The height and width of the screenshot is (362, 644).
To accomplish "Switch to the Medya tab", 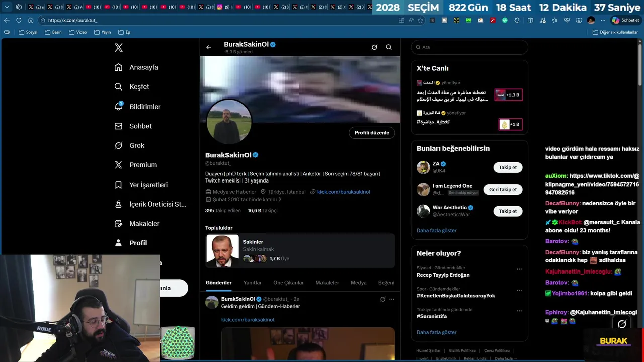I will 359,283.
